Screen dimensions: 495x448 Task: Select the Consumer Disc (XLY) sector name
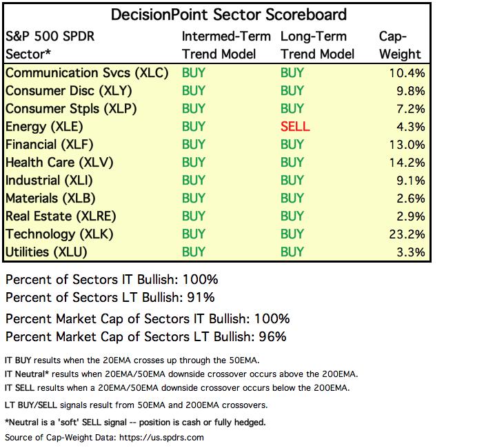tap(68, 90)
